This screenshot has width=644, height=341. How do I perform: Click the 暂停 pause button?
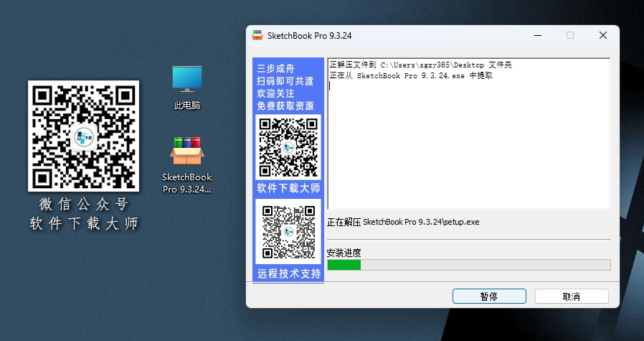point(489,296)
